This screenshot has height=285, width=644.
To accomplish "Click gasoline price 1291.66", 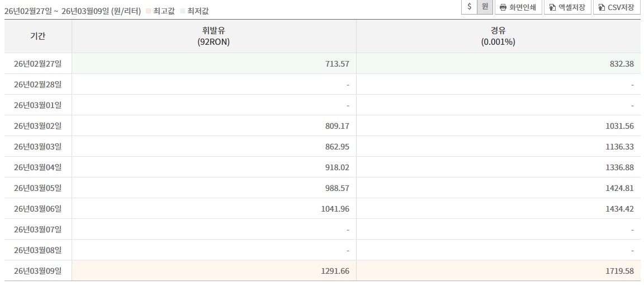I will (x=337, y=271).
